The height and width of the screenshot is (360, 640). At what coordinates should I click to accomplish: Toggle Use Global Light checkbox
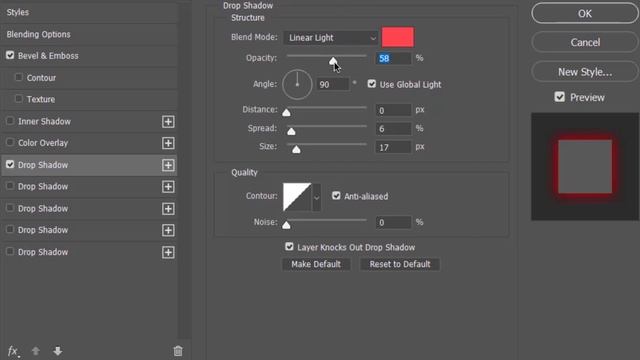371,84
